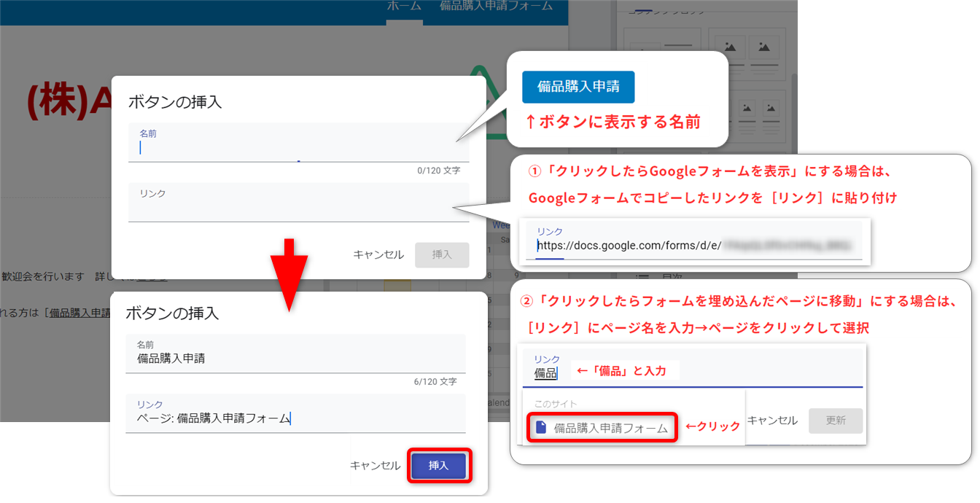Open the ホーム tab in site header

point(404,7)
